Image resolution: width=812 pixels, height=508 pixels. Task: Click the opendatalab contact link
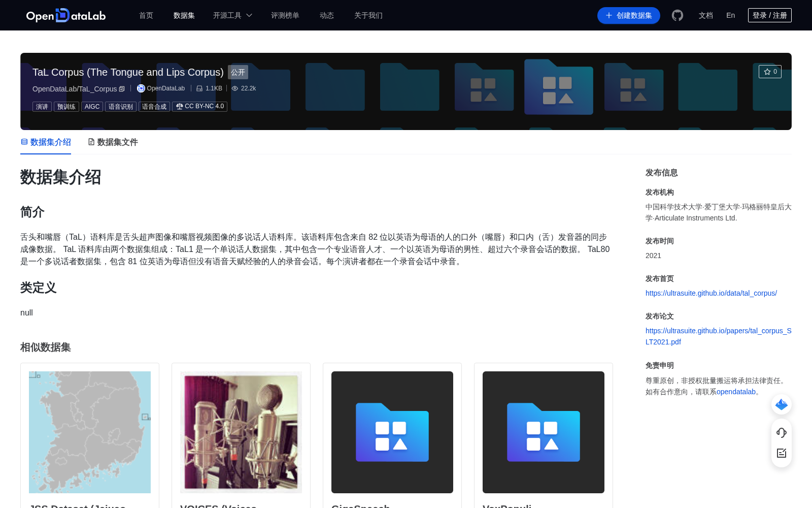pos(736,392)
